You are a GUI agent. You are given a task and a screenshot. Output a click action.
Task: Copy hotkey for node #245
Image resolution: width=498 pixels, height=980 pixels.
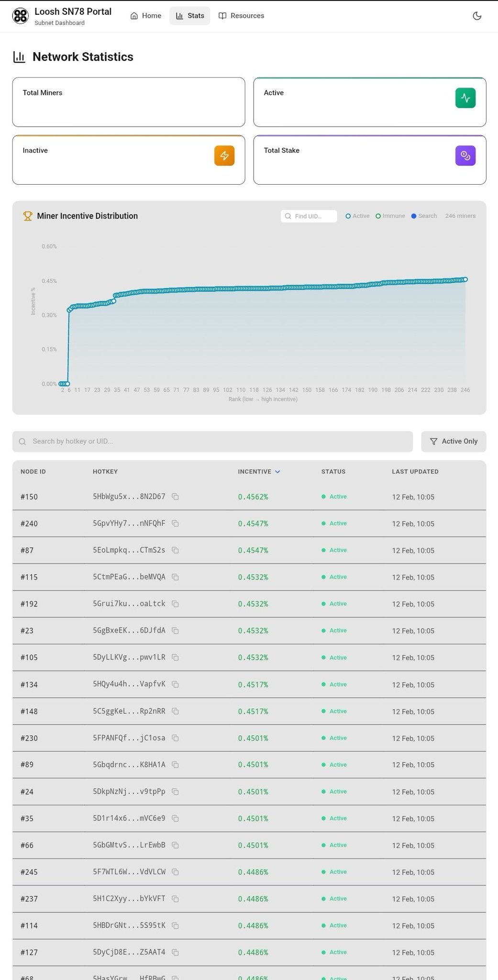click(x=176, y=872)
